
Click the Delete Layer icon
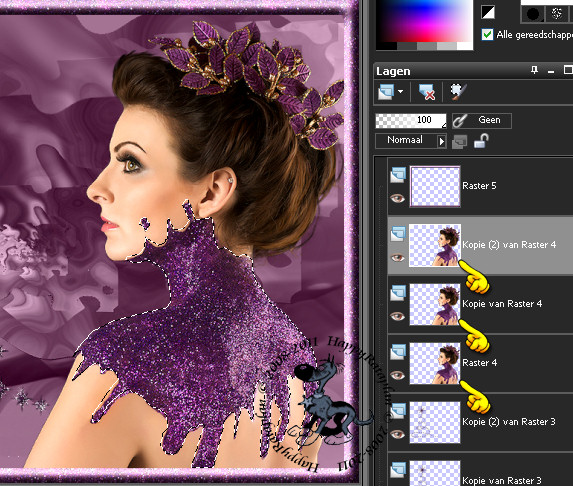426,91
